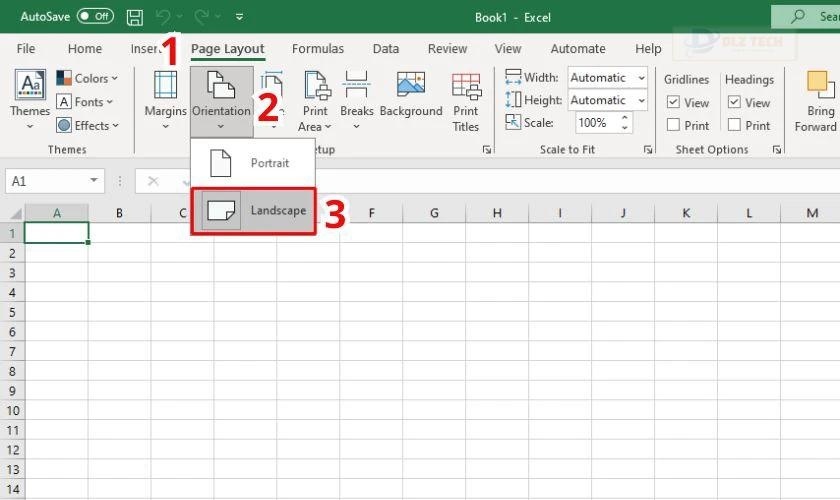Viewport: 840px width, 500px height.
Task: Open the theme Colors dropdown
Action: [x=87, y=78]
